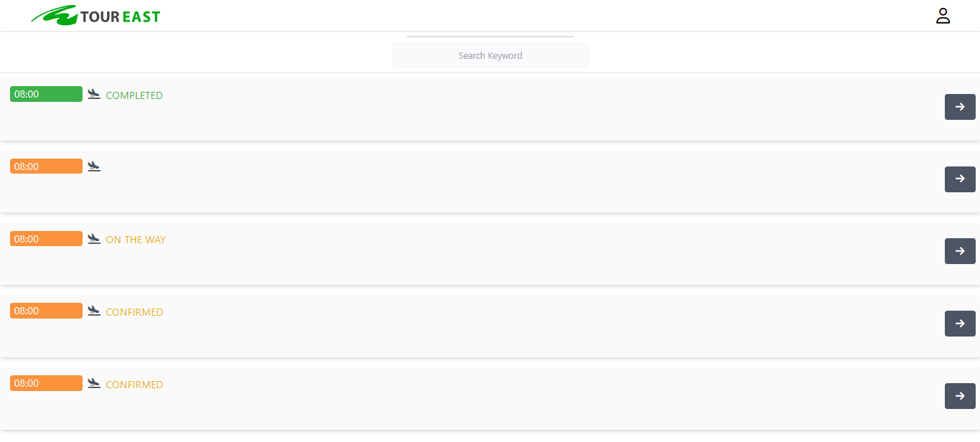Image resolution: width=980 pixels, height=442 pixels.
Task: Select the 08:00 badge of the status-less row
Action: [46, 166]
